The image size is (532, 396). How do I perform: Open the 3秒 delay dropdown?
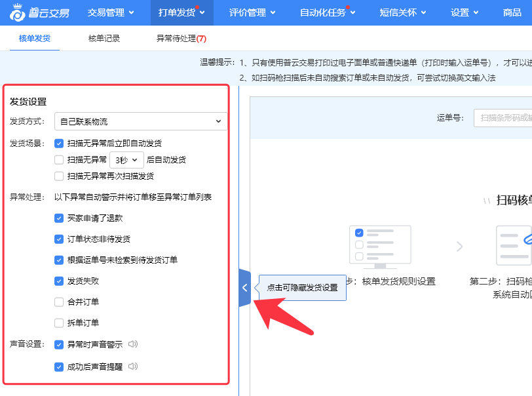[126, 160]
